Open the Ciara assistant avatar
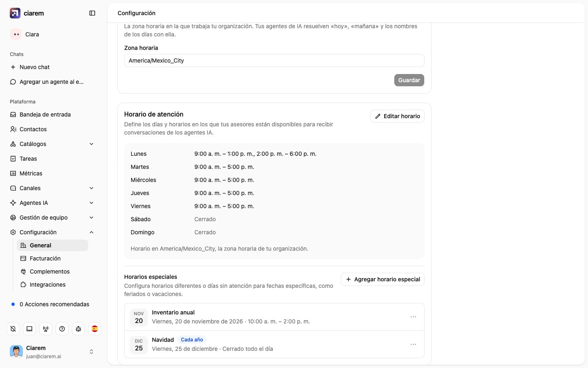This screenshot has height=368, width=588. coord(16,34)
